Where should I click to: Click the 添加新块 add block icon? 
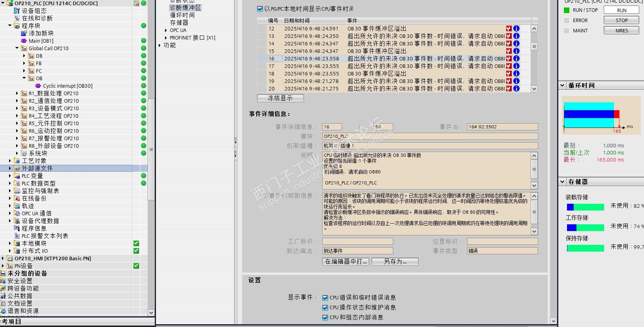(24, 33)
